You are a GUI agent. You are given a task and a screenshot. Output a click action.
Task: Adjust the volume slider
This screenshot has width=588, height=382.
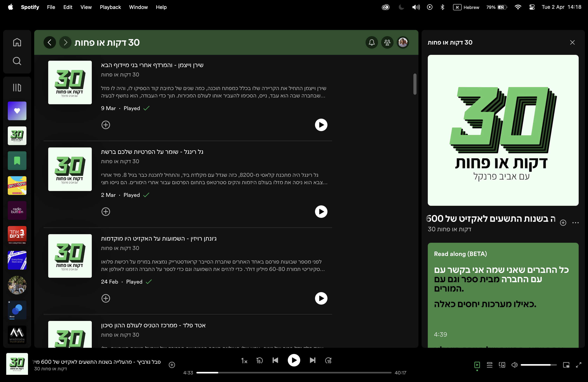click(539, 365)
